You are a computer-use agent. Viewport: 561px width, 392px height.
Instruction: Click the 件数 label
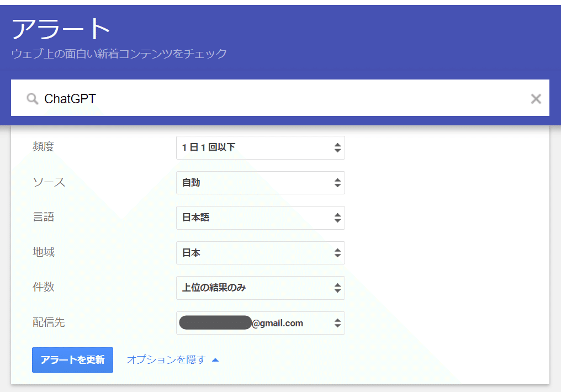point(43,287)
